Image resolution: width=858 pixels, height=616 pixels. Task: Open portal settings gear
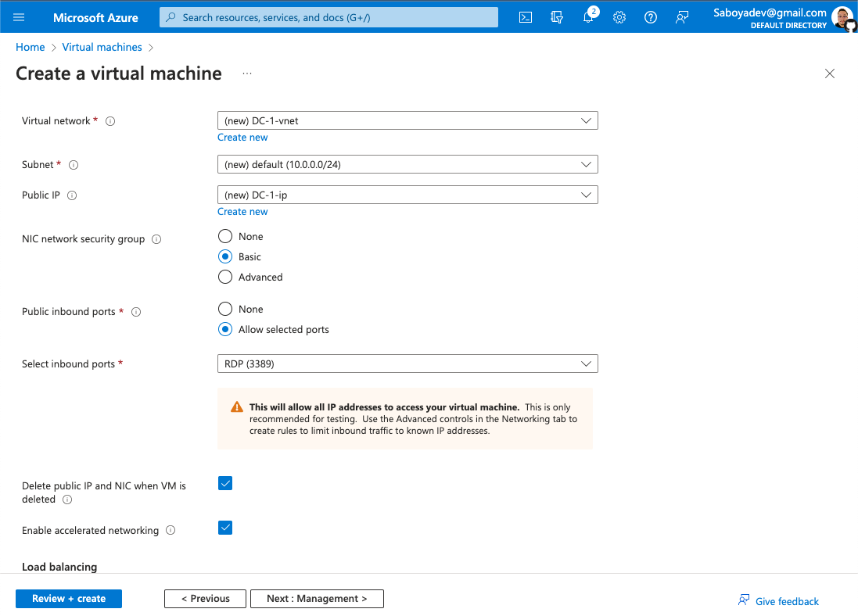tap(619, 17)
